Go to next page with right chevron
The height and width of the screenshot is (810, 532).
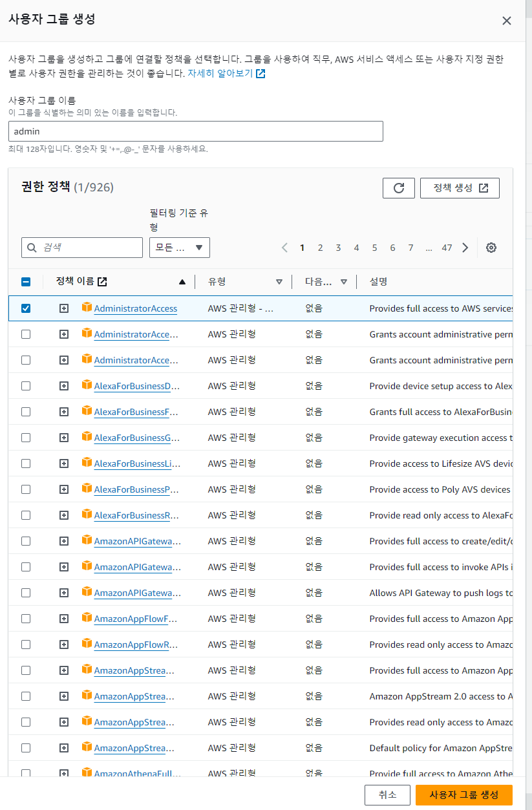pyautogui.click(x=465, y=248)
